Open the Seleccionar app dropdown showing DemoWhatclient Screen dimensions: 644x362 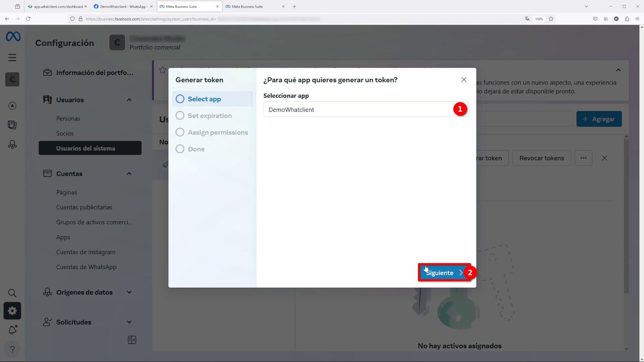366,110
